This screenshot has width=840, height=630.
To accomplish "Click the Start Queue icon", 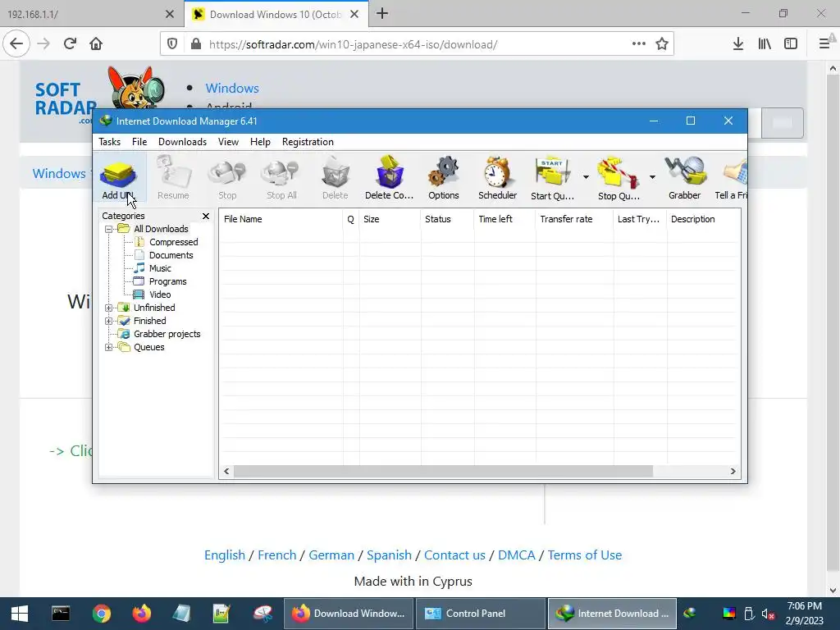I will [x=552, y=179].
